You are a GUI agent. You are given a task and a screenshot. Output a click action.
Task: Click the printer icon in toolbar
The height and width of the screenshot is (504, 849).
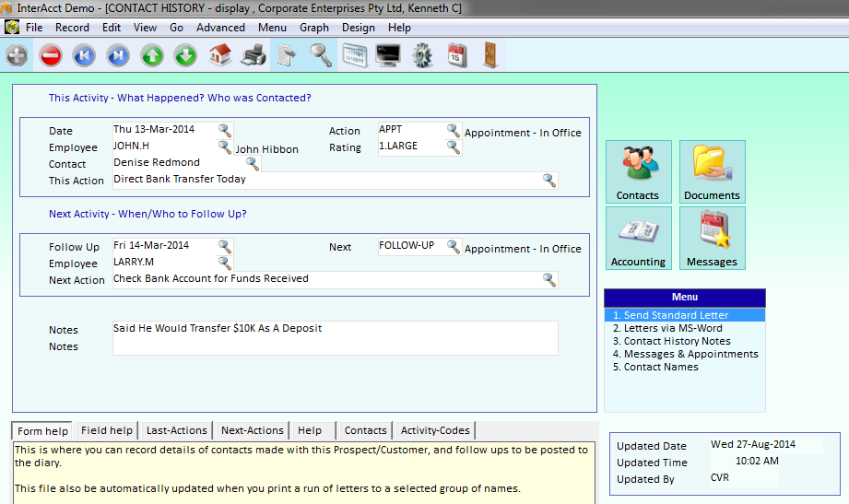[x=254, y=55]
